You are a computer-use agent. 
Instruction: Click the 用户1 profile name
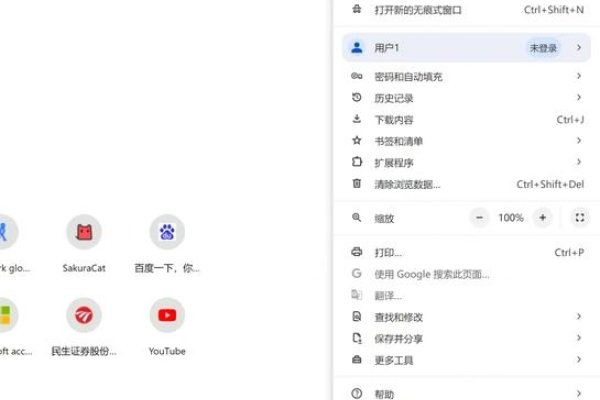pos(386,48)
